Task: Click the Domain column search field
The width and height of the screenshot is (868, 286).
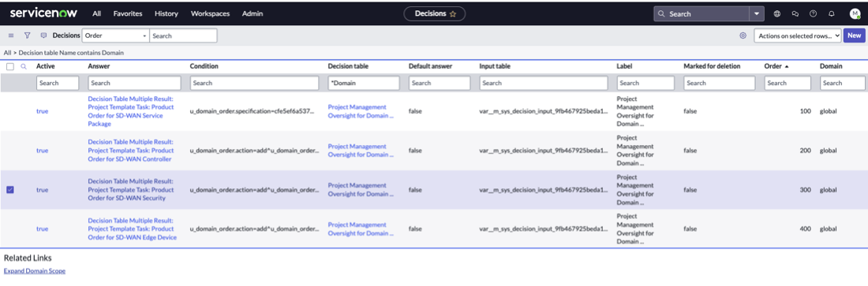Action: pos(843,83)
